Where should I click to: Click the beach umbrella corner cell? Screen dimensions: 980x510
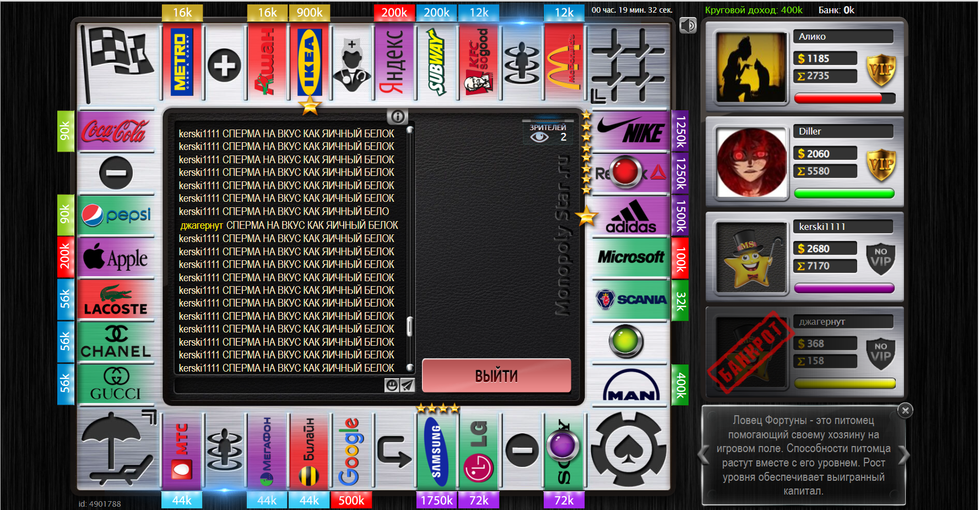pos(117,449)
